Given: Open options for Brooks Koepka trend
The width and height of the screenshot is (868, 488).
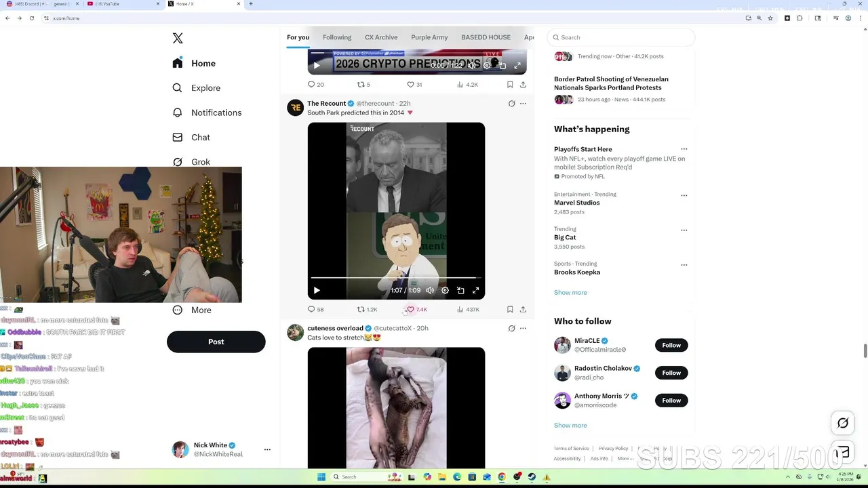Looking at the screenshot, I should [x=684, y=265].
